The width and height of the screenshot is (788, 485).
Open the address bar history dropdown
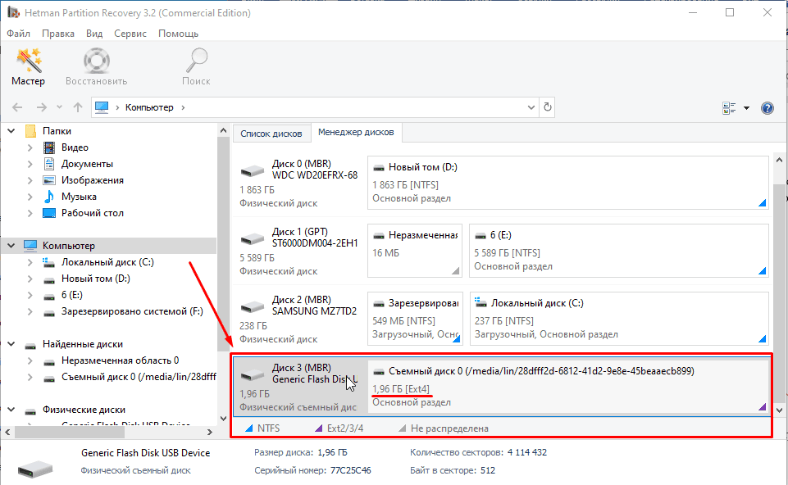531,107
